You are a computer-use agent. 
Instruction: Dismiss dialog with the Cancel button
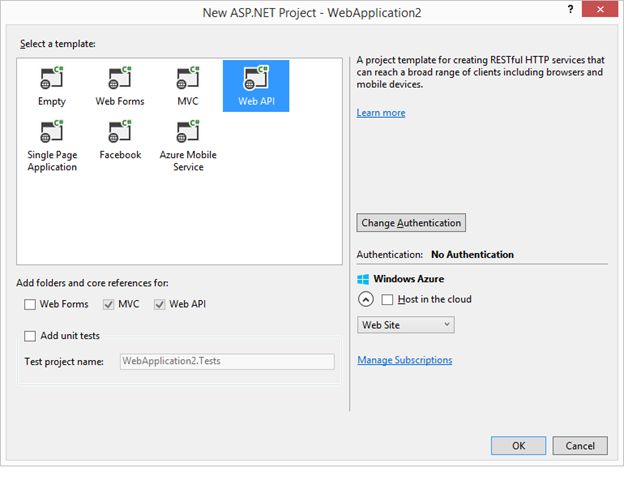click(x=580, y=445)
